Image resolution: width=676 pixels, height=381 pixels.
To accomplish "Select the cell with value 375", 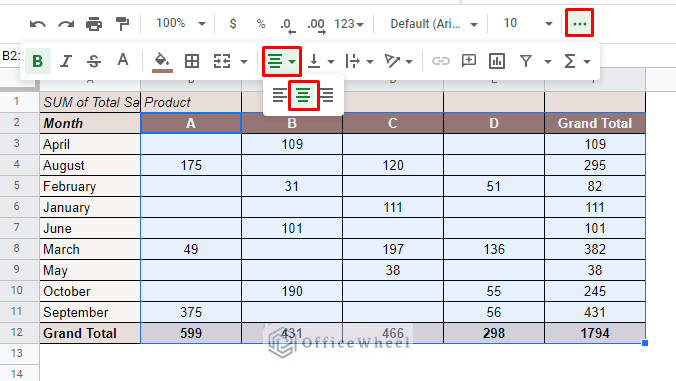I will (x=191, y=312).
